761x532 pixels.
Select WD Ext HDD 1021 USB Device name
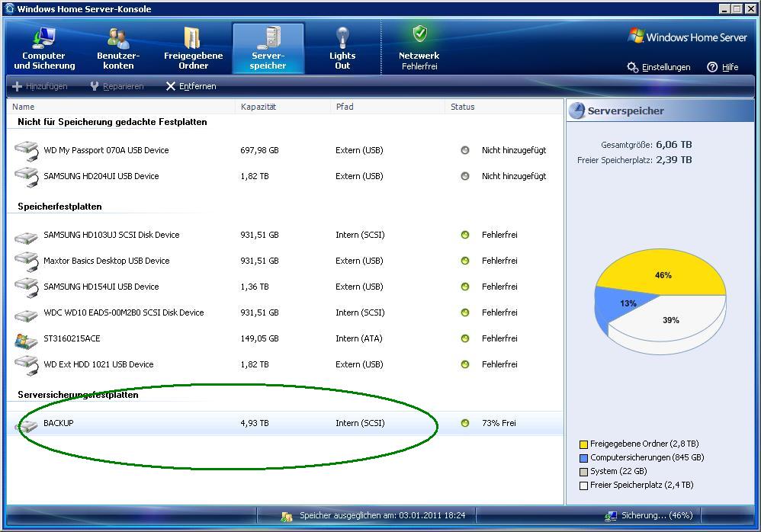98,364
